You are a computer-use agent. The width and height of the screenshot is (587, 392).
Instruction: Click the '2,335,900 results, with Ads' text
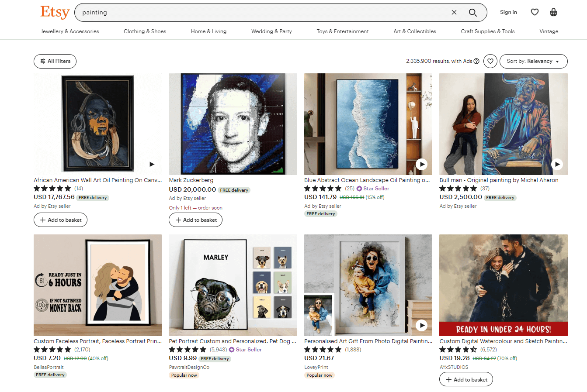tap(439, 61)
